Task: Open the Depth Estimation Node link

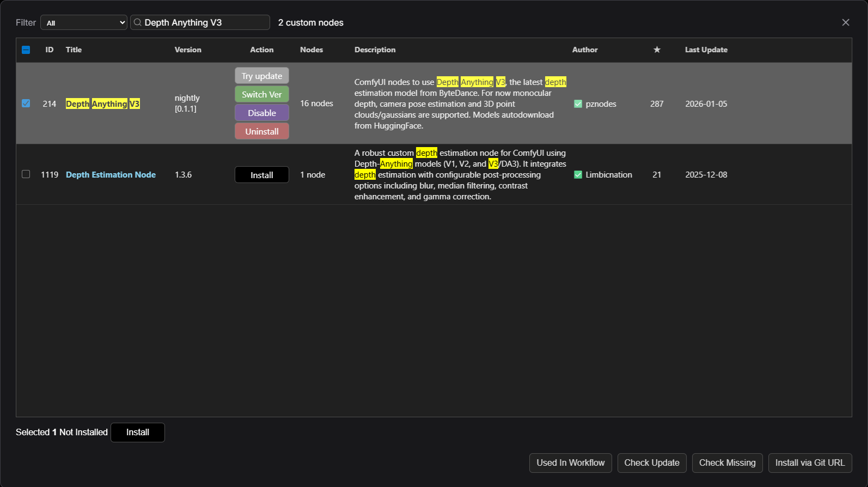Action: [x=111, y=175]
